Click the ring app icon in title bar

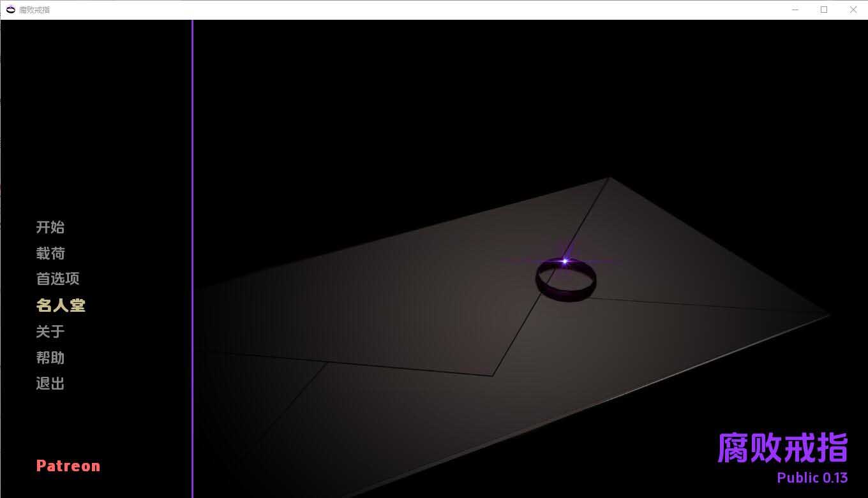click(x=10, y=10)
